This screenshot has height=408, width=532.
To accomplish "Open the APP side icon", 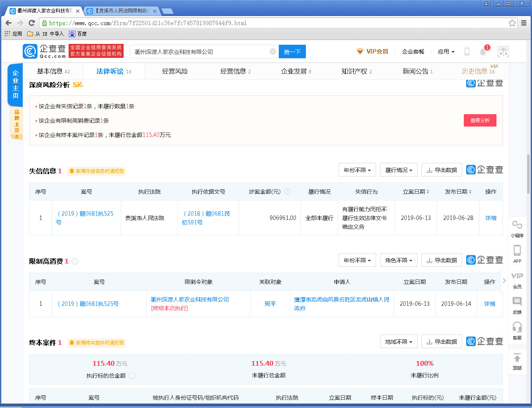I will point(517,254).
